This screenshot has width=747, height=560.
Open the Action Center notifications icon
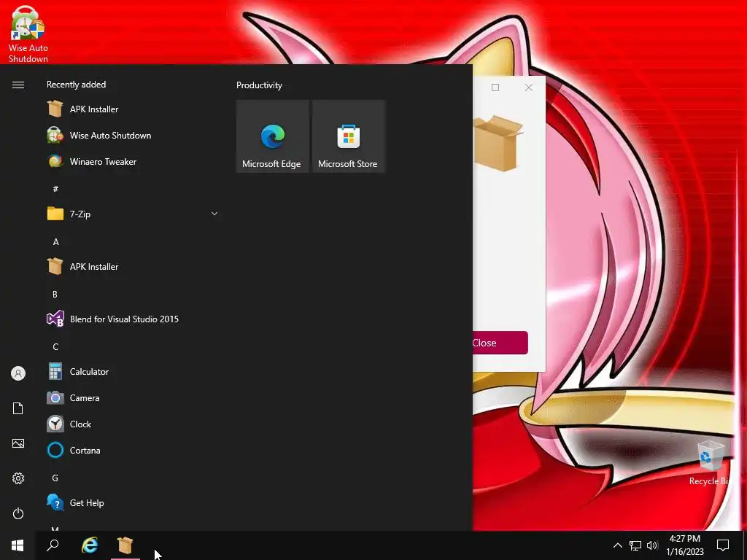click(723, 545)
